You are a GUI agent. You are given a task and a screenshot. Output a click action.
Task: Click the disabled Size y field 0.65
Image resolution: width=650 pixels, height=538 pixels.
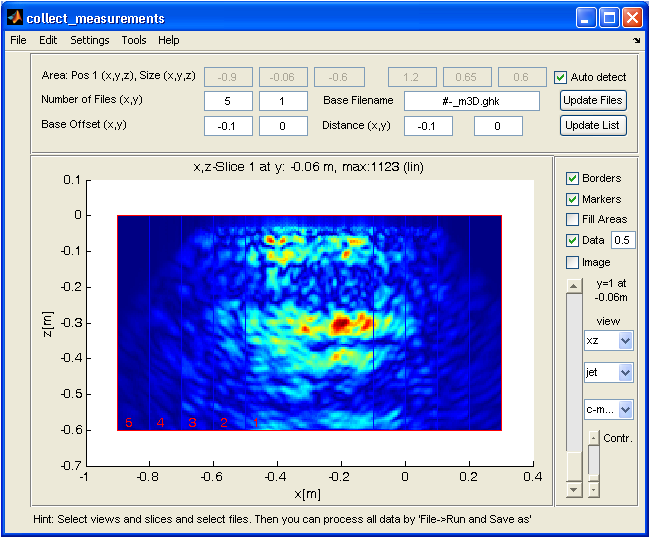click(x=467, y=77)
